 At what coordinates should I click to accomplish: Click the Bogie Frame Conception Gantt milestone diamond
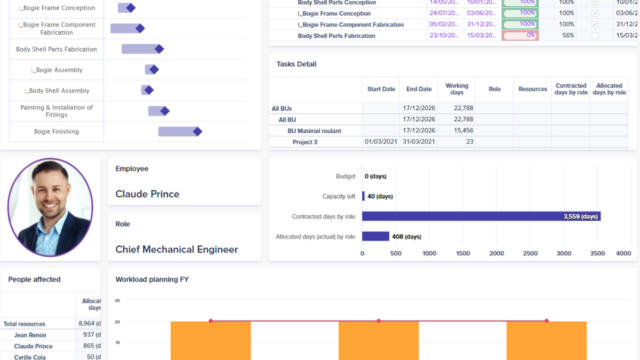coord(131,8)
